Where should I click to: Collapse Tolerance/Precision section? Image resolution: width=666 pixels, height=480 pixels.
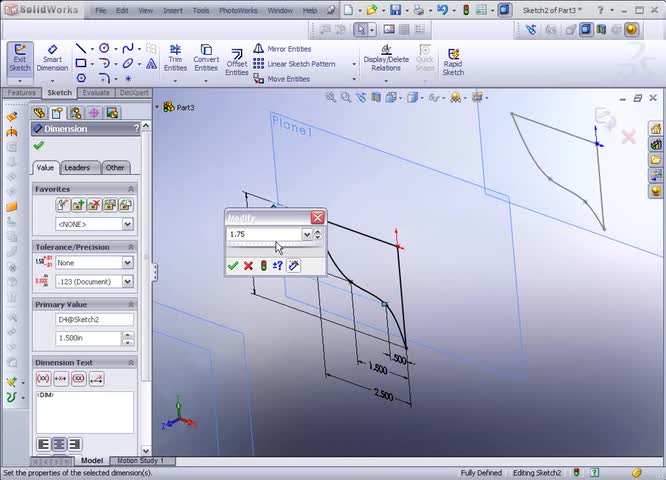tap(131, 247)
